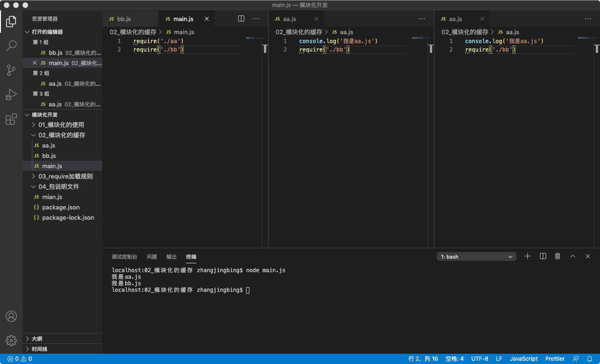Click Prettier in the status bar

[555, 359]
